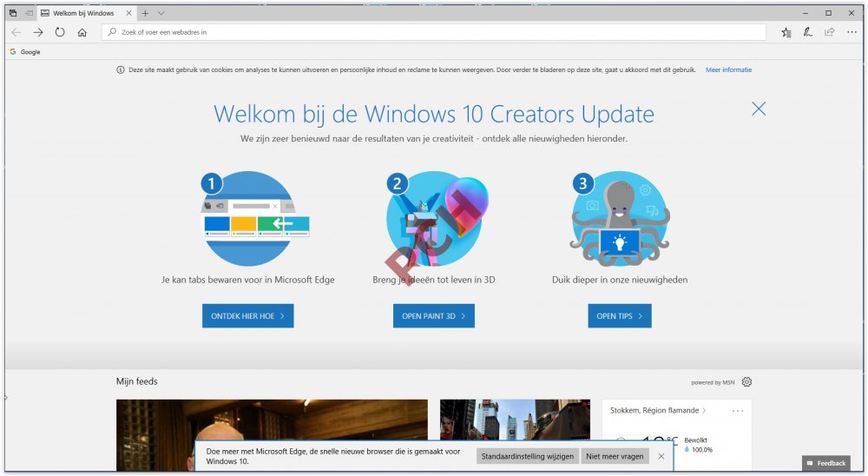Screen dimensions: 868x476
Task: Refresh the page with the reload icon
Action: click(60, 32)
